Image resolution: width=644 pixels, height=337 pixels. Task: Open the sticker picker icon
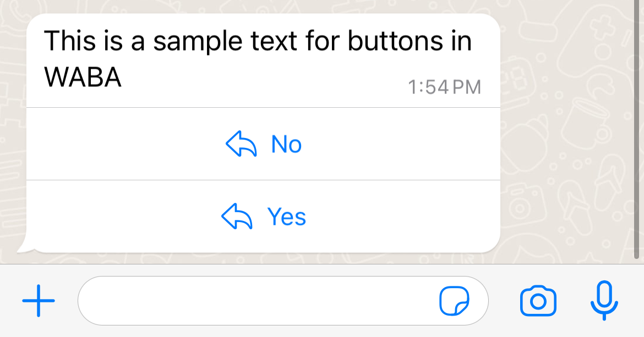454,301
